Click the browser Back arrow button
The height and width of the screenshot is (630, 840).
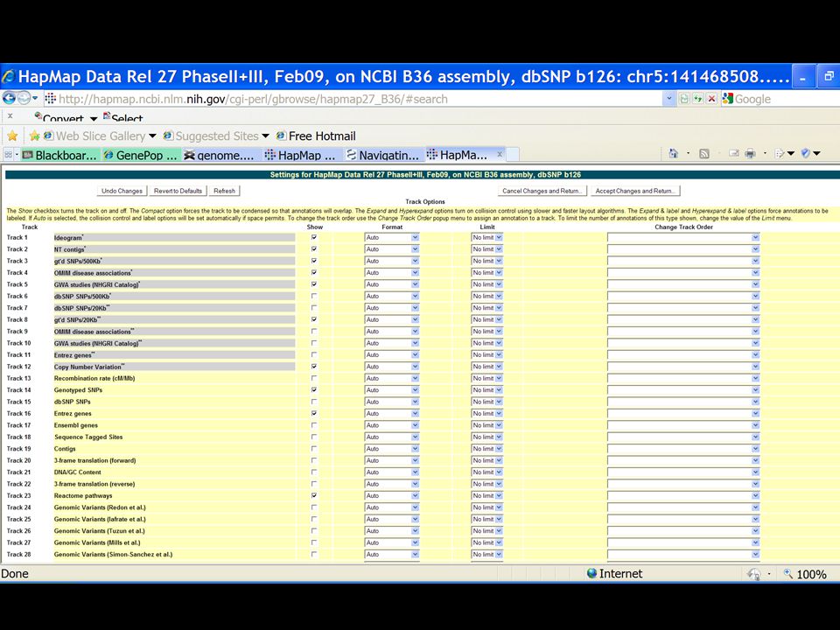[9, 99]
